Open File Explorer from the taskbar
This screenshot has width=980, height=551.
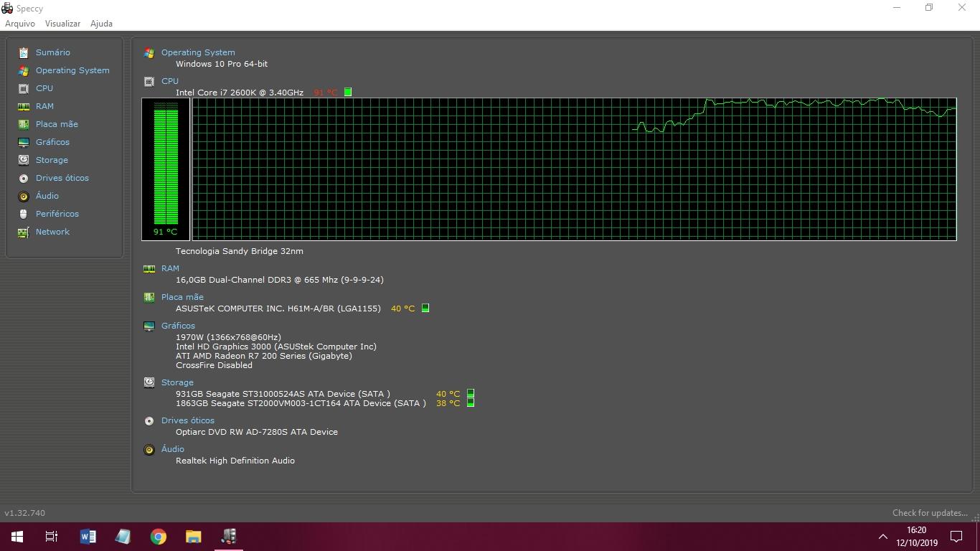tap(193, 537)
